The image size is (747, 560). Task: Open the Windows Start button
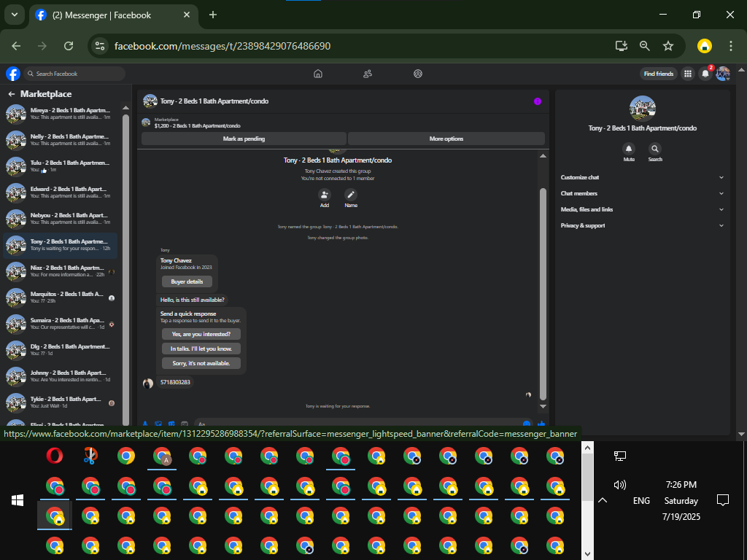(18, 500)
